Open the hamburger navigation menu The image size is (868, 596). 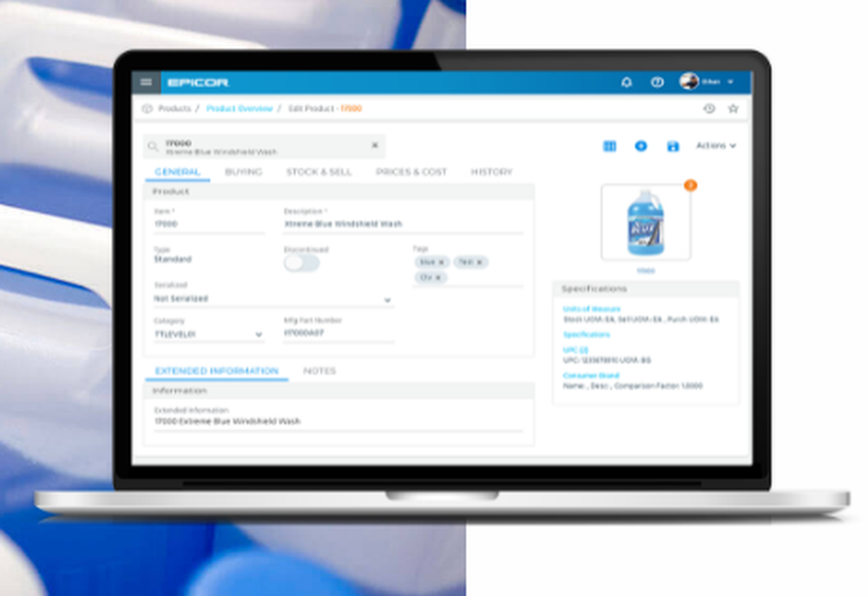146,82
